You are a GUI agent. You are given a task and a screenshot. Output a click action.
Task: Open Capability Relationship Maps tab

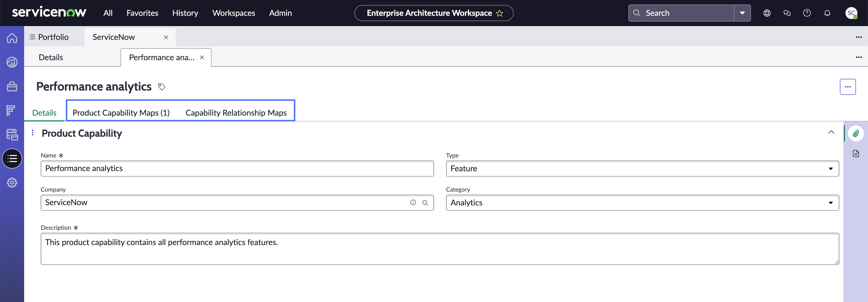point(236,113)
